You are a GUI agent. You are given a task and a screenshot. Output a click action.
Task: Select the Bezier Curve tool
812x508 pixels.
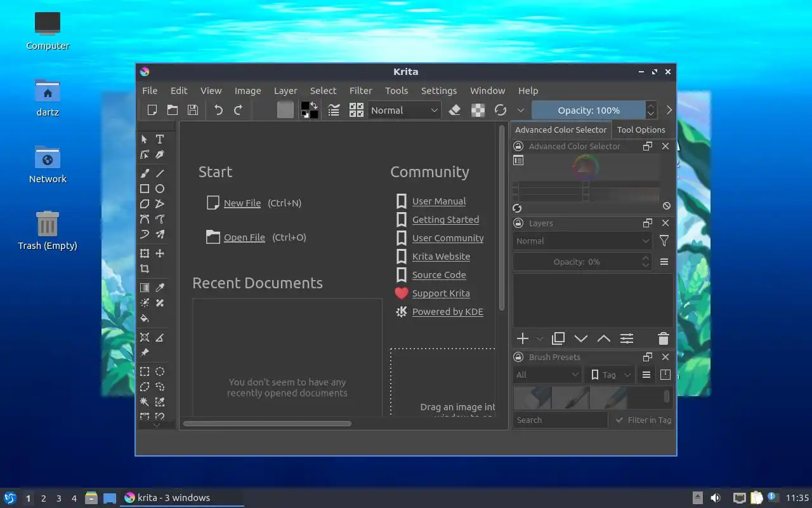click(x=145, y=219)
